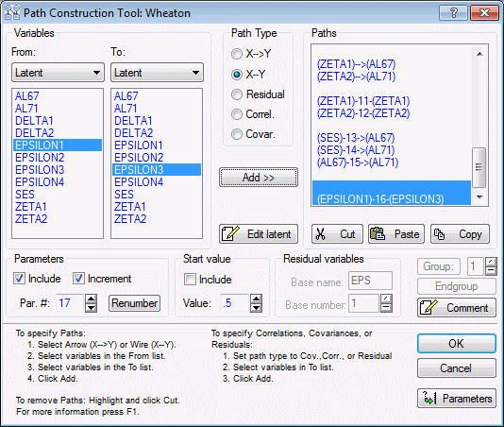The image size is (504, 427).
Task: Click the Copy icon button
Action: (x=460, y=234)
